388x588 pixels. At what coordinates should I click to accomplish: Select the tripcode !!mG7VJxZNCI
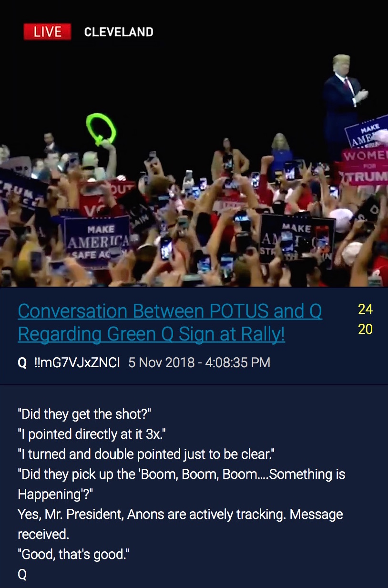(x=77, y=363)
